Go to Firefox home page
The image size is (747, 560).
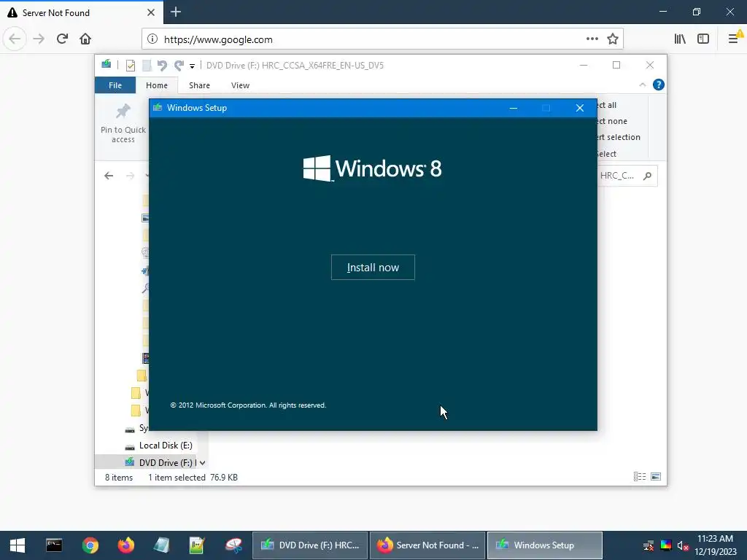pyautogui.click(x=85, y=39)
